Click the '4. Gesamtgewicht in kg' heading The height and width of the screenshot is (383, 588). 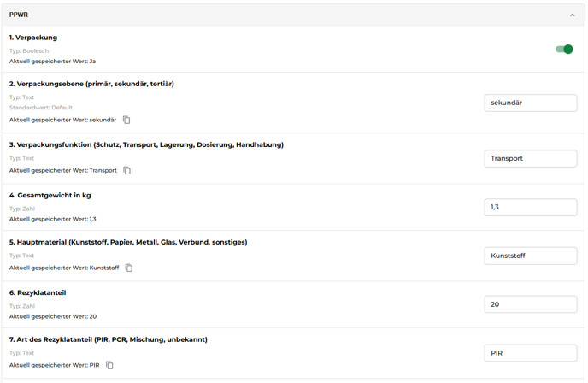(50, 195)
